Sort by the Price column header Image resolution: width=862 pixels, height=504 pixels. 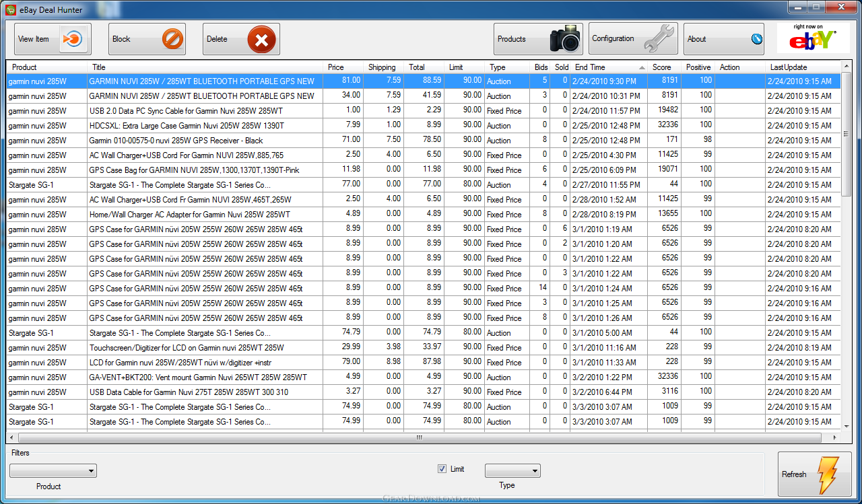pos(343,67)
